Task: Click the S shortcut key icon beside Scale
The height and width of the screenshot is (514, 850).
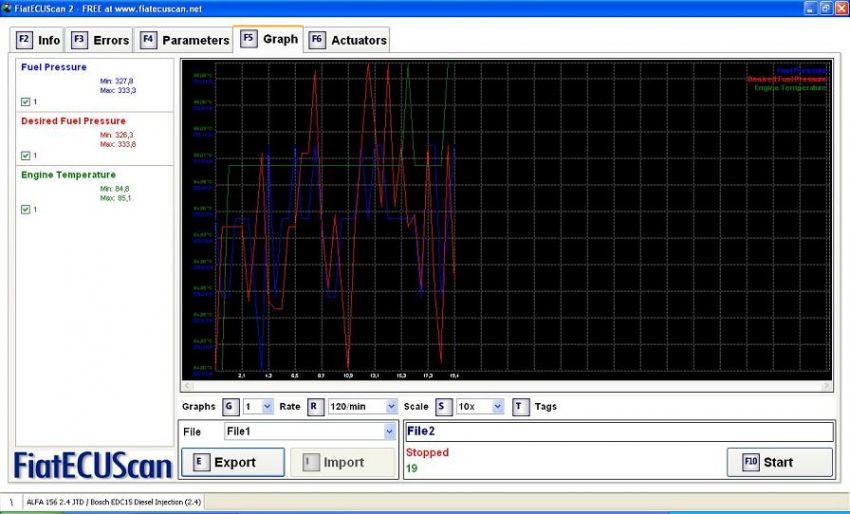Action: click(x=443, y=407)
